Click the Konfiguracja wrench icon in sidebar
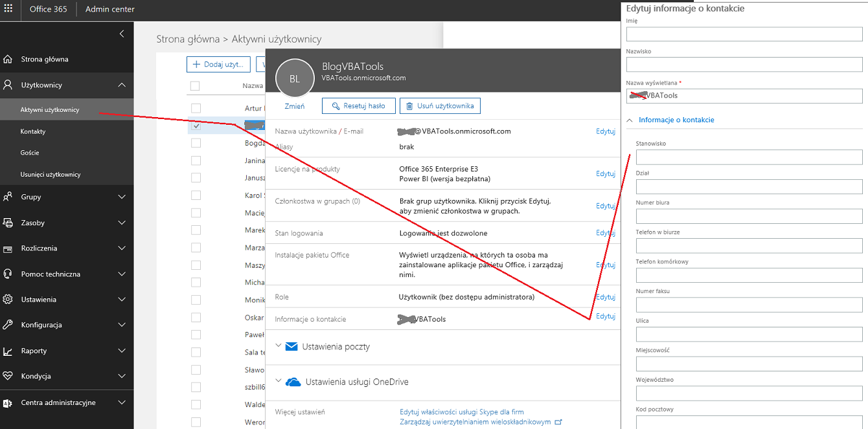 8,325
